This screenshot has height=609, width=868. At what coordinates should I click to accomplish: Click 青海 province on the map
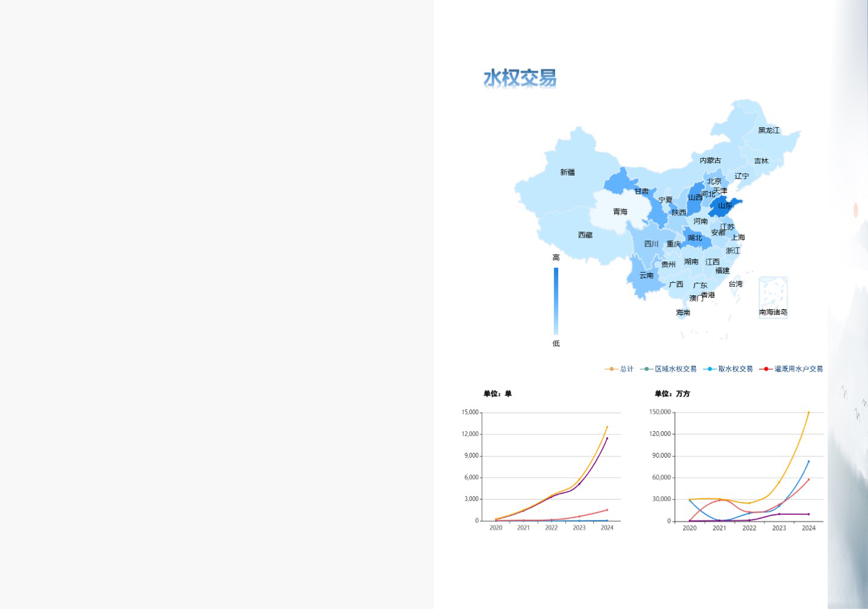(620, 212)
